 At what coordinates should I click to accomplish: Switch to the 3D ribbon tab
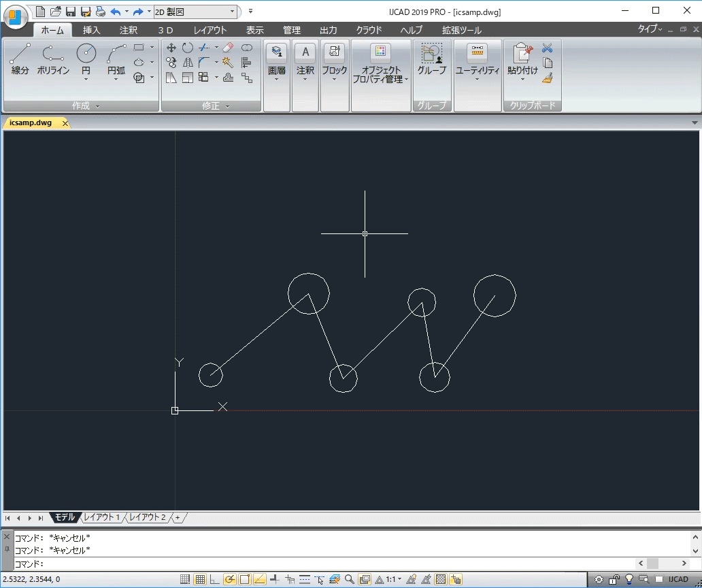coord(166,30)
